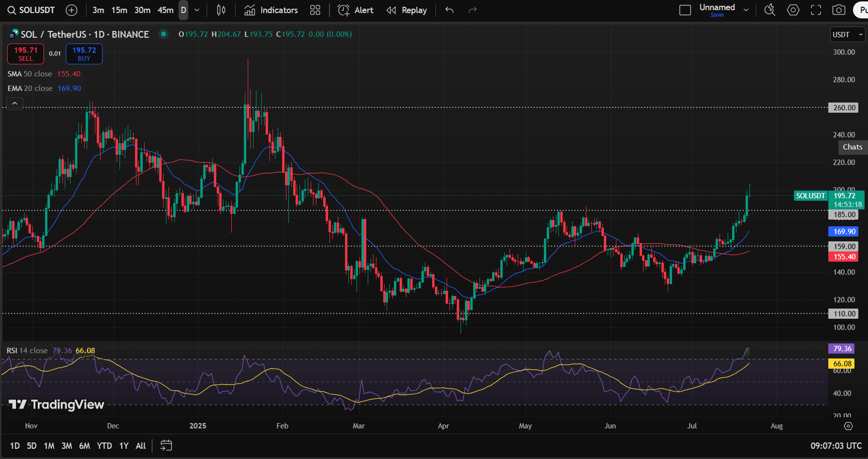Select the 45m timeframe
Image resolution: width=868 pixels, height=459 pixels.
click(165, 10)
